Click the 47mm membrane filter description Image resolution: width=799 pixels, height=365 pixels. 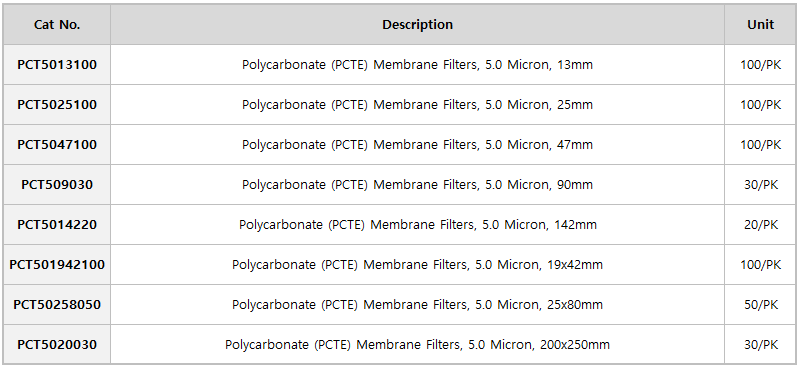click(x=417, y=145)
